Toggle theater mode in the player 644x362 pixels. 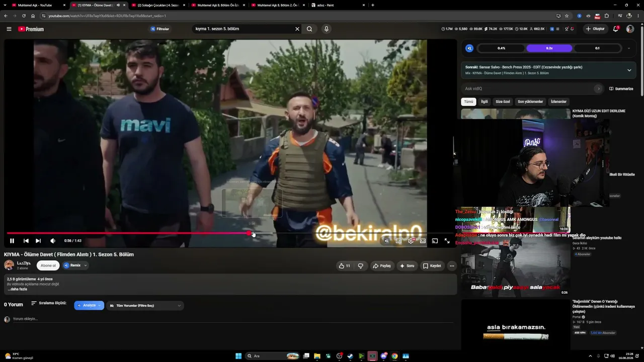pos(423,241)
